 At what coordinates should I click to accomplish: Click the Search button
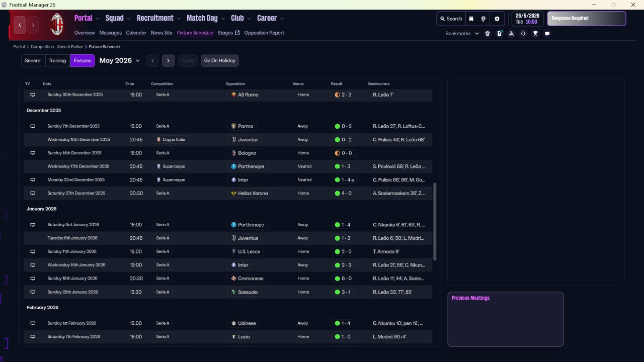(x=451, y=19)
